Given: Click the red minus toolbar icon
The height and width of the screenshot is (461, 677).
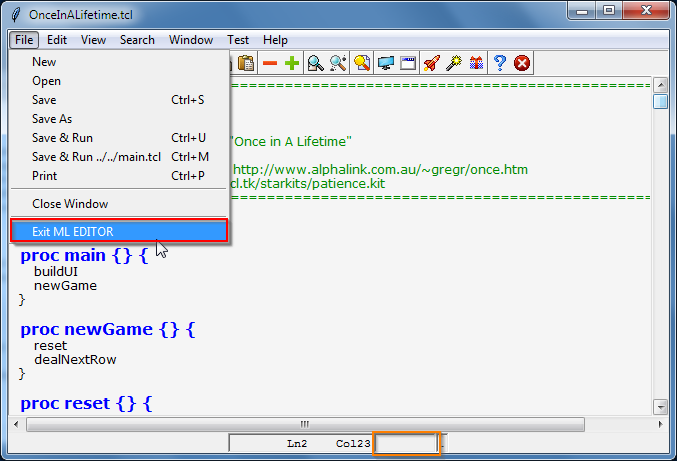Looking at the screenshot, I should [x=270, y=63].
